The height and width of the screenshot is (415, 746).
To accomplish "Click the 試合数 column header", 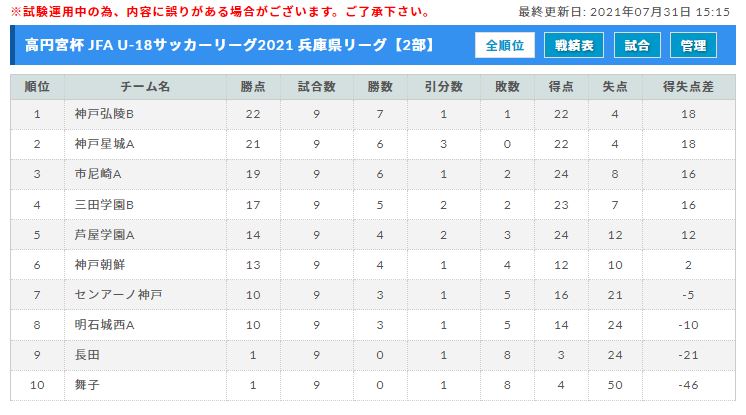I will 316,87.
